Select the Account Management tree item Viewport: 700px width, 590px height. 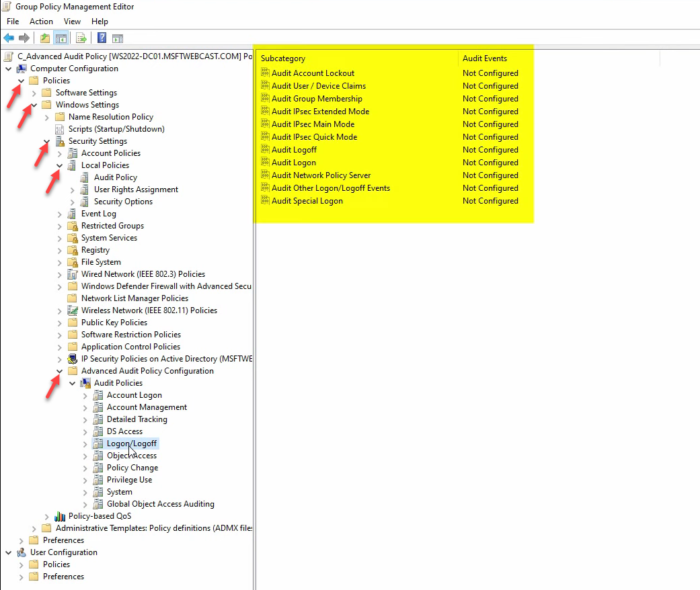coord(147,407)
